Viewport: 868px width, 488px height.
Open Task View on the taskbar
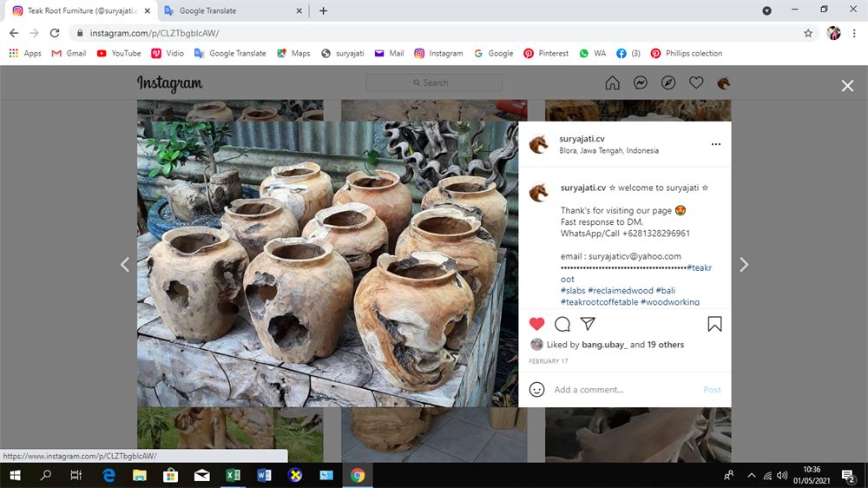point(76,475)
